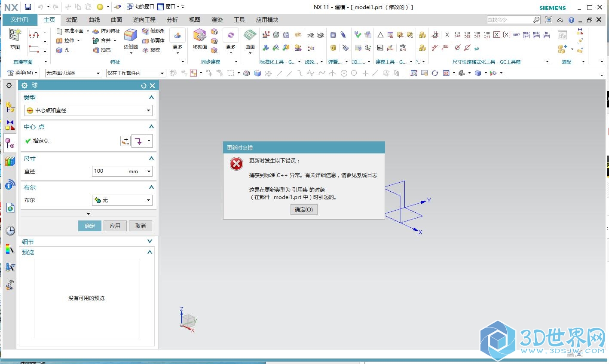The width and height of the screenshot is (609, 364).
Task: Click the 10H7 fit tolerance format icon
Action: tap(516, 35)
